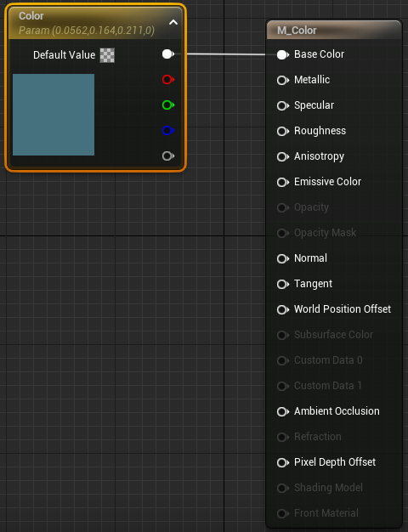Viewport: 408px width, 532px height.
Task: Click the Base Color input pin
Action: tap(283, 54)
